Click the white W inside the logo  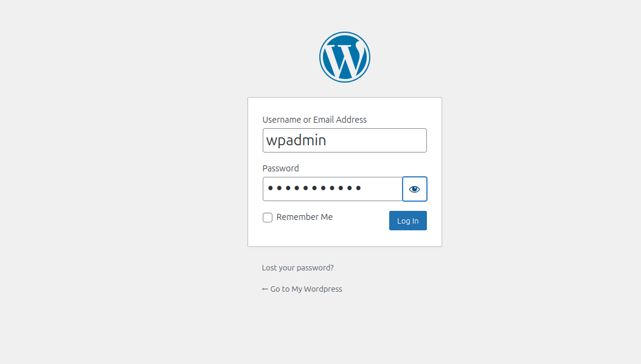click(345, 59)
